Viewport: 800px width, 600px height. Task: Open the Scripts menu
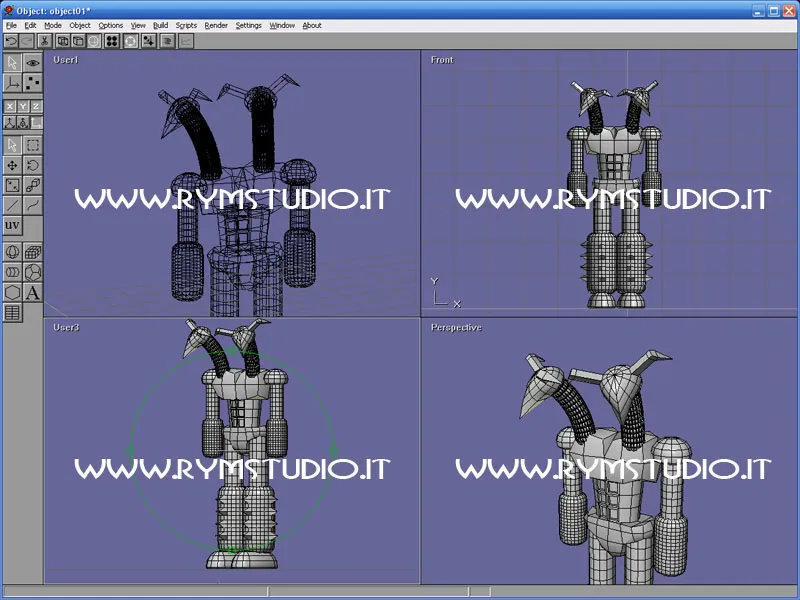186,25
